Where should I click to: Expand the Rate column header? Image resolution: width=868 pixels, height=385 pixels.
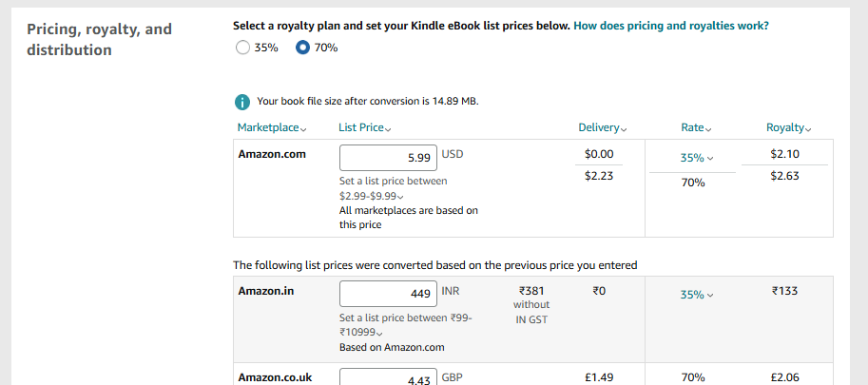(x=697, y=127)
